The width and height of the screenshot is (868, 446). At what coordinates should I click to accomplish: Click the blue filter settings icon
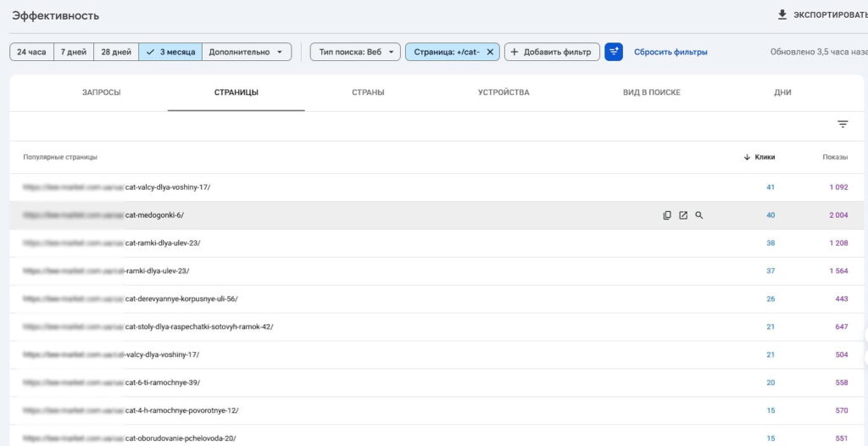[614, 52]
